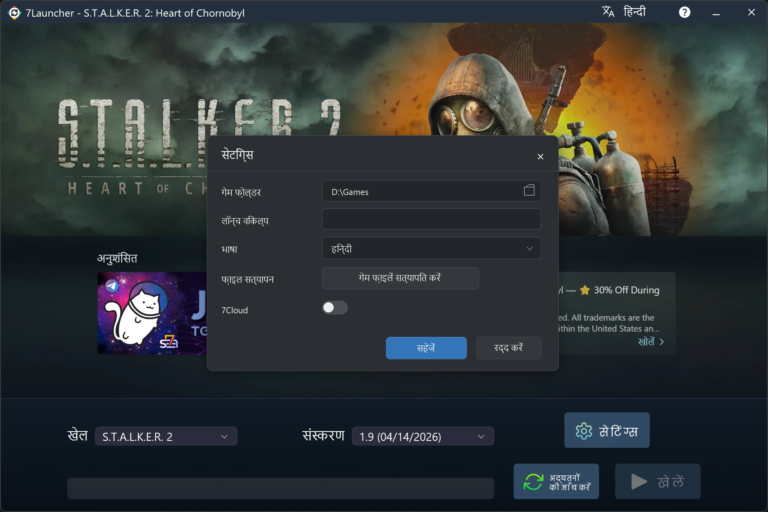Click the गेम फोल्डर label text

point(240,193)
